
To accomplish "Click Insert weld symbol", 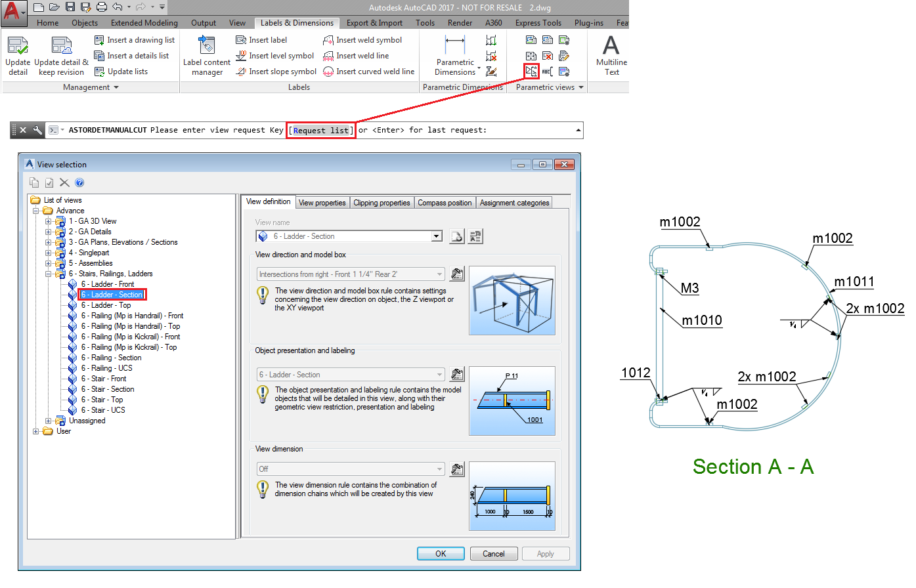I will [x=362, y=40].
